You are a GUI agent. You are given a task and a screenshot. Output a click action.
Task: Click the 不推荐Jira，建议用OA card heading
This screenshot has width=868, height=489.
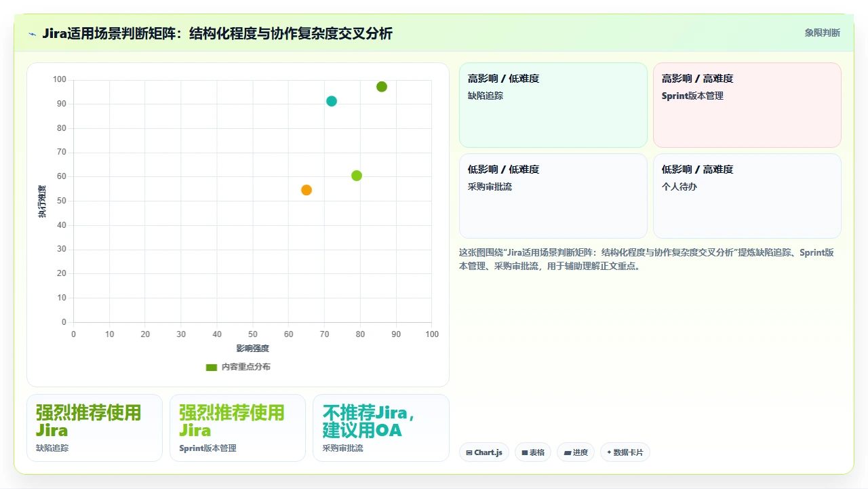370,422
